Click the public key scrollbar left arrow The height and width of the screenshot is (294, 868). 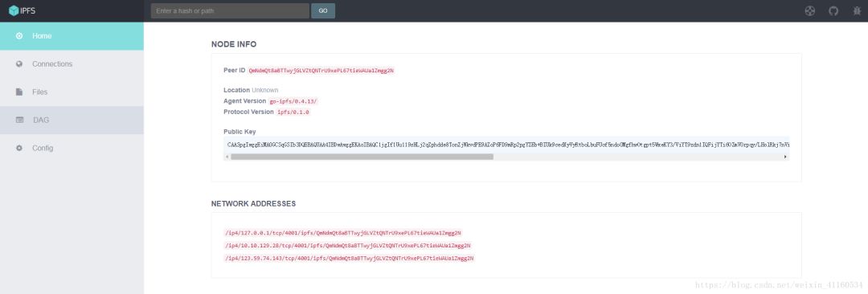tap(227, 157)
